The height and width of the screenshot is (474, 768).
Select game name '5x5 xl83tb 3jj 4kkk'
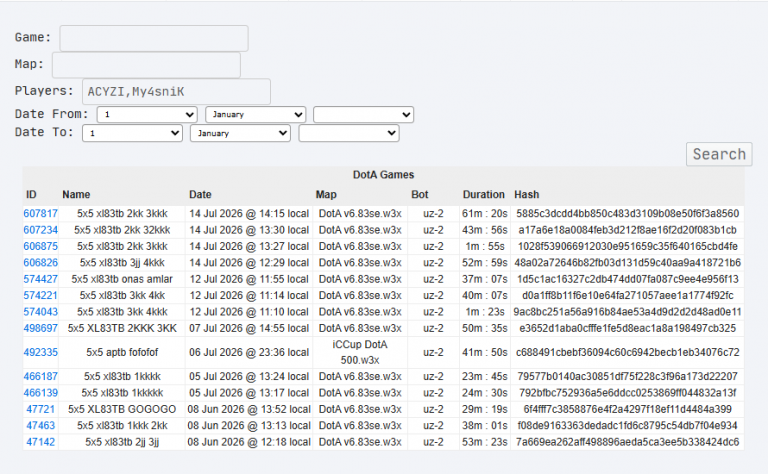tap(122, 262)
